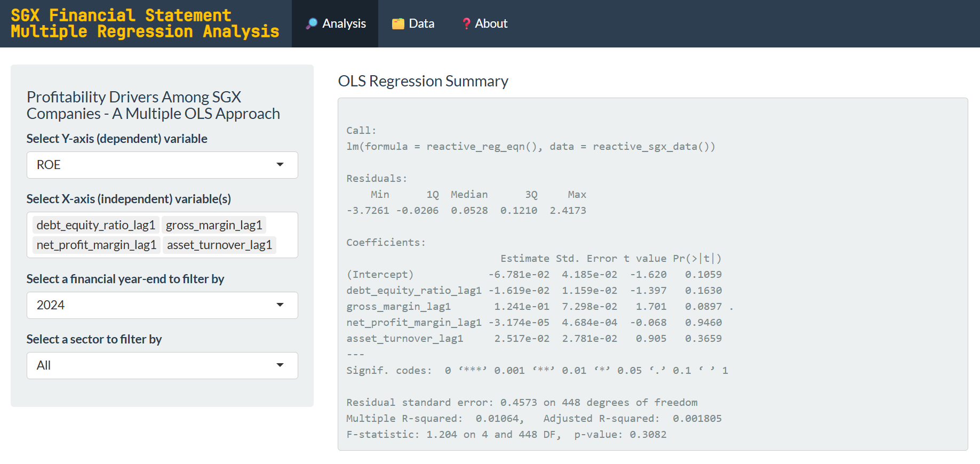The height and width of the screenshot is (464, 980).
Task: Select the net_profit_margin_lag1 variable tag
Action: point(97,245)
